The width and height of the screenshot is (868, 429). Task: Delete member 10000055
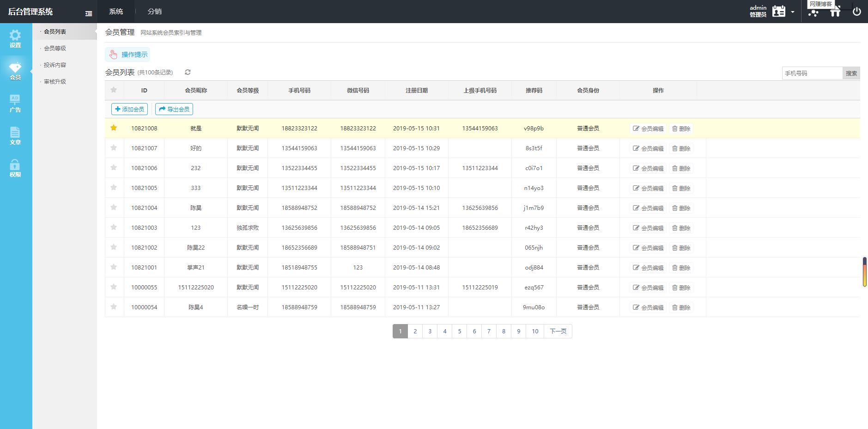tap(681, 288)
